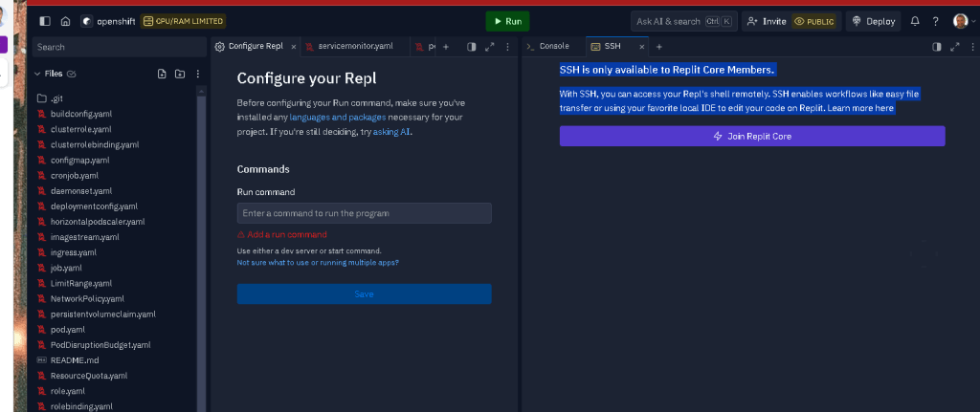Split the left editor pane

pyautogui.click(x=472, y=47)
